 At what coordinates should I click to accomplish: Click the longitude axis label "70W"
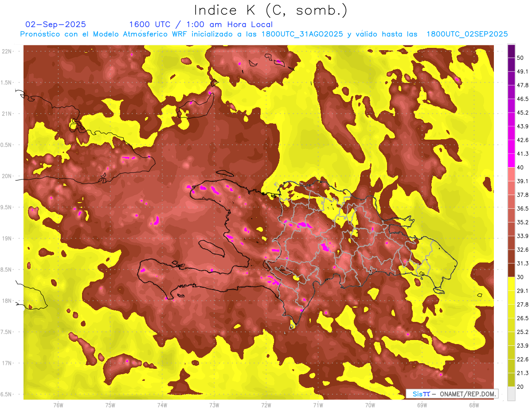point(370,405)
